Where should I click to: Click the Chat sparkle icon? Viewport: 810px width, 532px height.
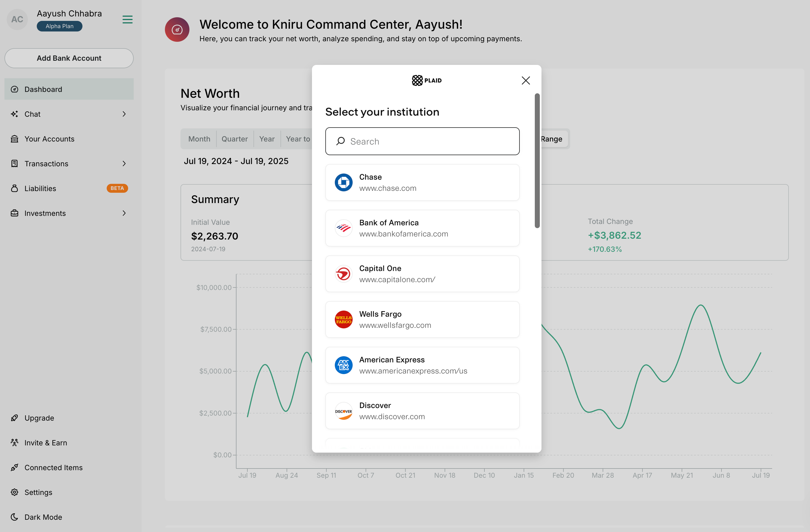pyautogui.click(x=14, y=114)
